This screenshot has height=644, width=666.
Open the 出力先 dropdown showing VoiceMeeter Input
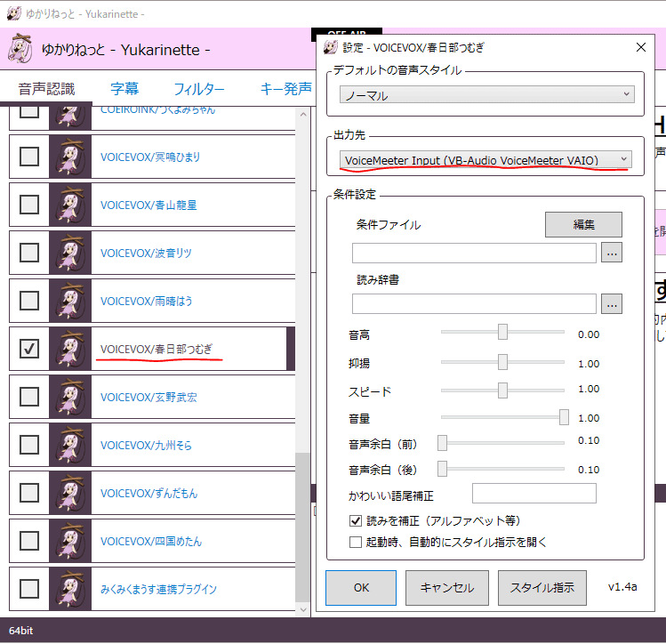pos(485,160)
